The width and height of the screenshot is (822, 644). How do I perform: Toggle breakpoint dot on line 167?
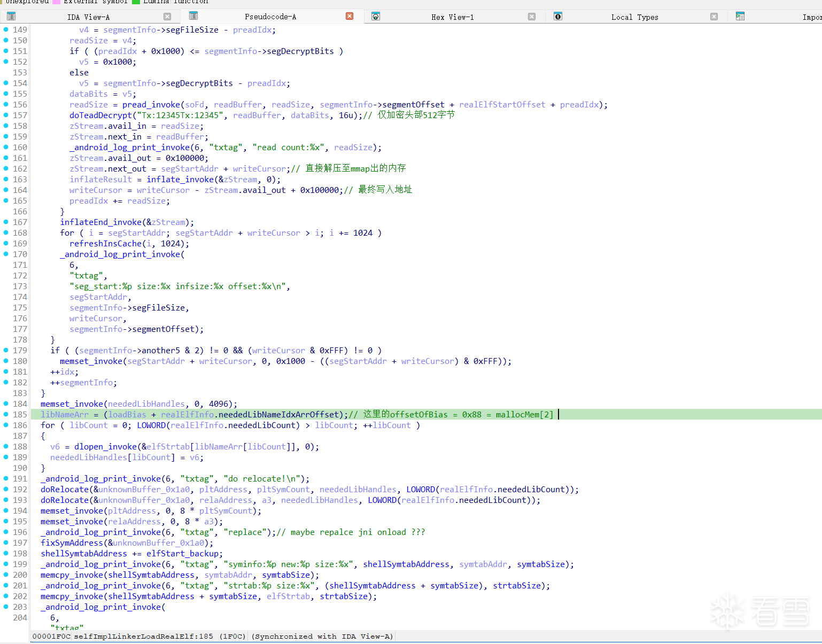pyautogui.click(x=6, y=222)
